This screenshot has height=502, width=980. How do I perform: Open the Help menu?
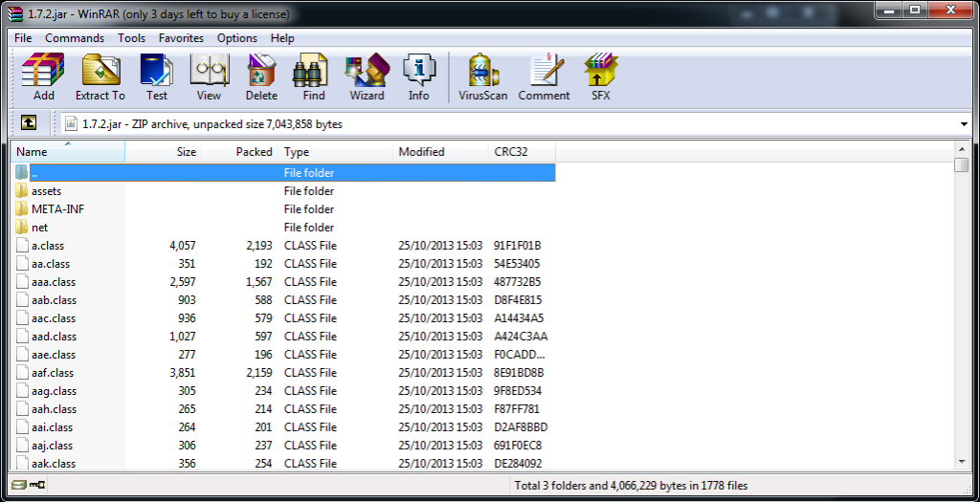click(x=282, y=38)
